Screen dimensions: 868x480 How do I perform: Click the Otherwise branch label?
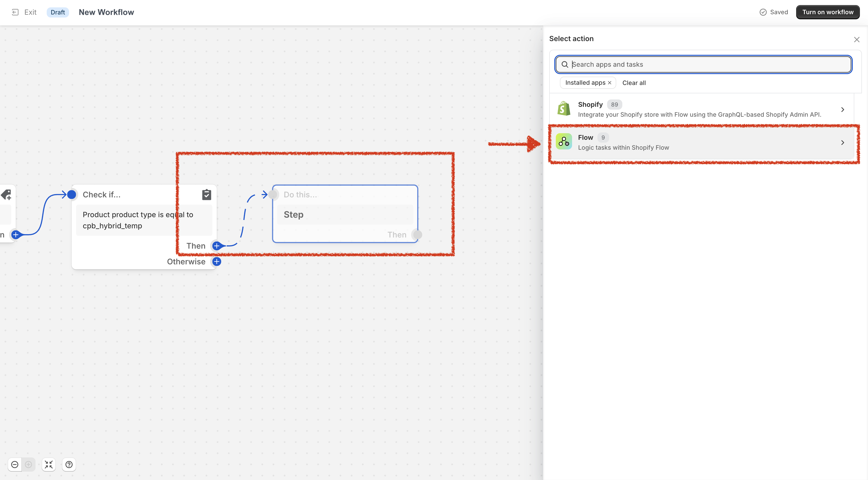[186, 262]
